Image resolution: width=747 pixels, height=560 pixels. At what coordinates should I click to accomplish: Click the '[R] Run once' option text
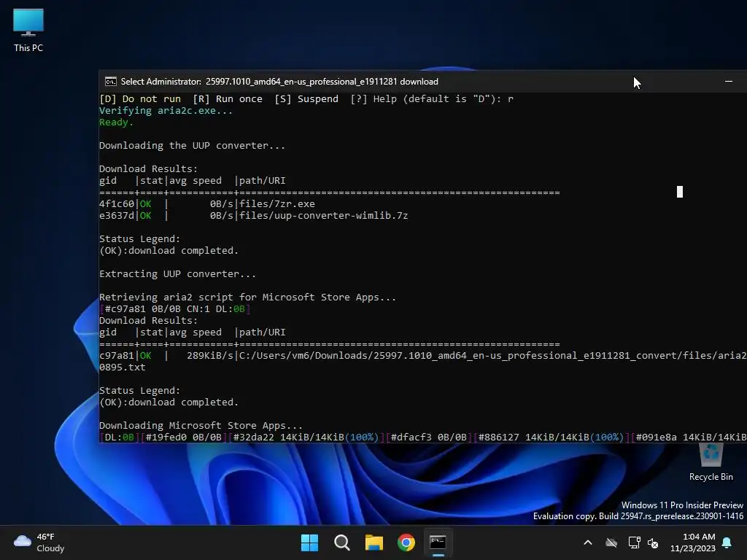(x=228, y=99)
